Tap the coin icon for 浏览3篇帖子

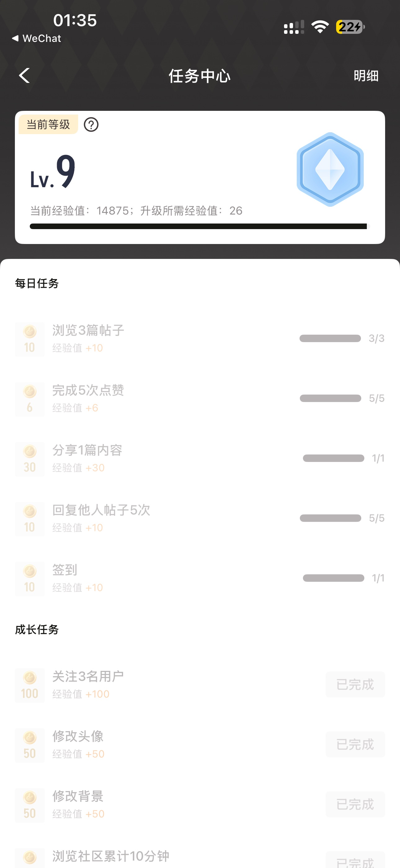pyautogui.click(x=30, y=339)
